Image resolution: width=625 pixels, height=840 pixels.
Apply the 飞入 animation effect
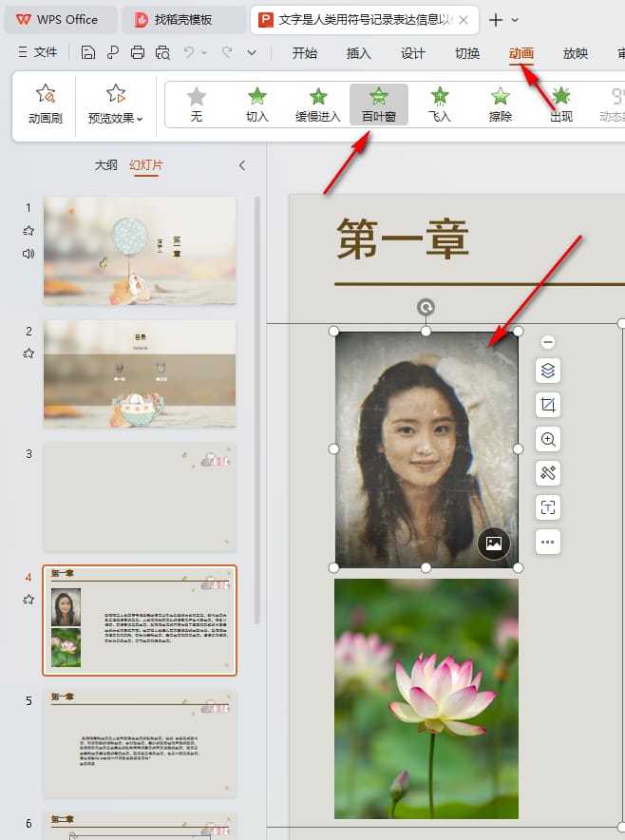[x=440, y=105]
